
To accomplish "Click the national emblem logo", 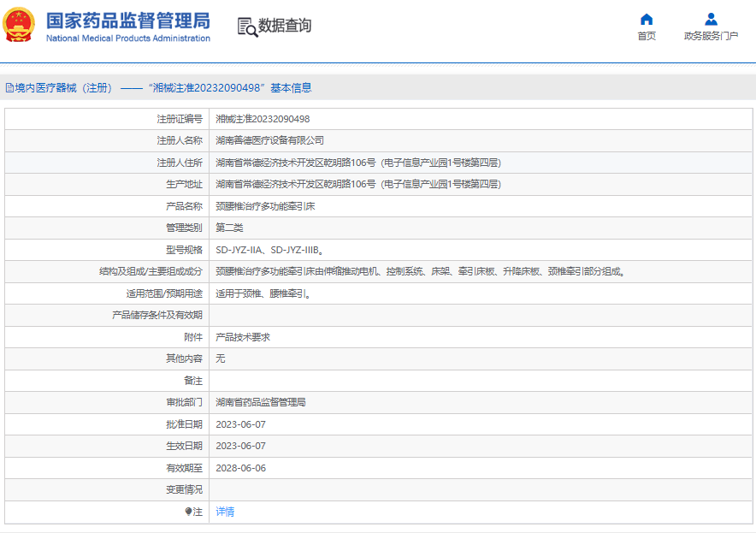I will (19, 25).
